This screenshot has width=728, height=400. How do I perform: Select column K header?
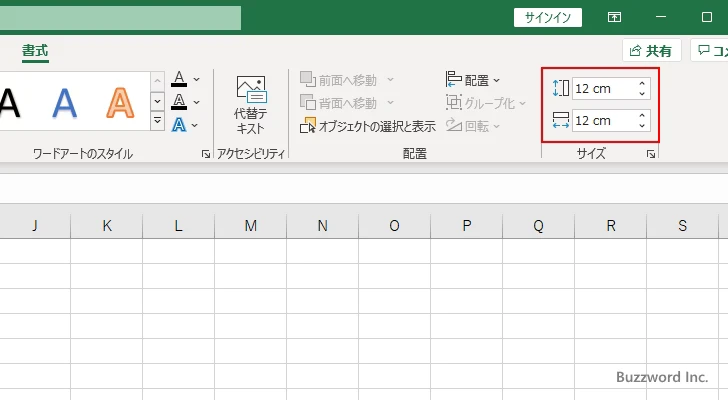pyautogui.click(x=107, y=226)
